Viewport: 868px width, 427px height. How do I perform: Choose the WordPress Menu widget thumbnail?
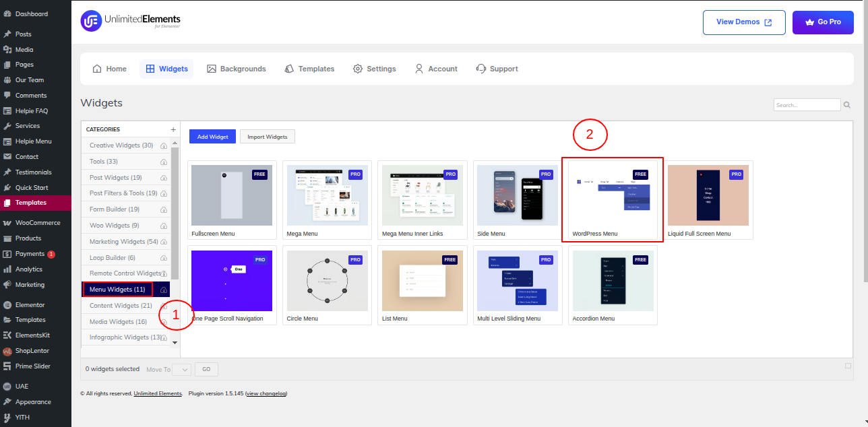pos(613,195)
